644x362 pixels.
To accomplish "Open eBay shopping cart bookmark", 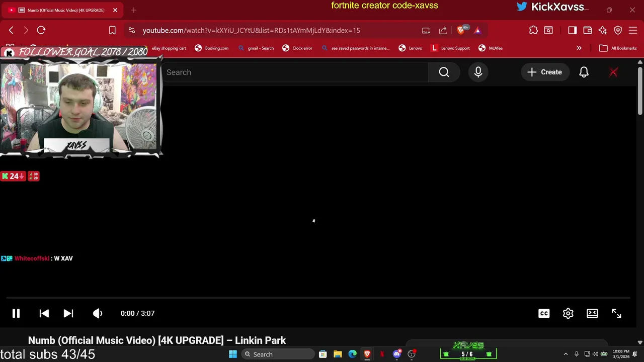I will (x=169, y=48).
